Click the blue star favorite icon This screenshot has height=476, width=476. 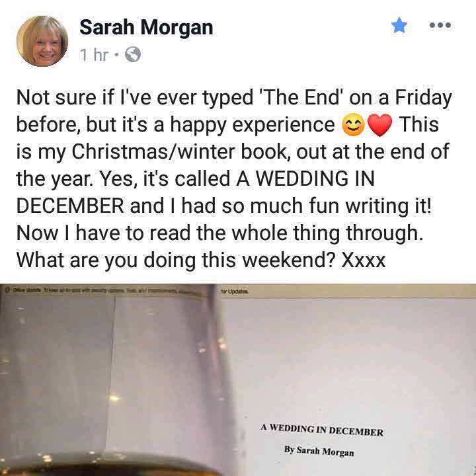[399, 25]
